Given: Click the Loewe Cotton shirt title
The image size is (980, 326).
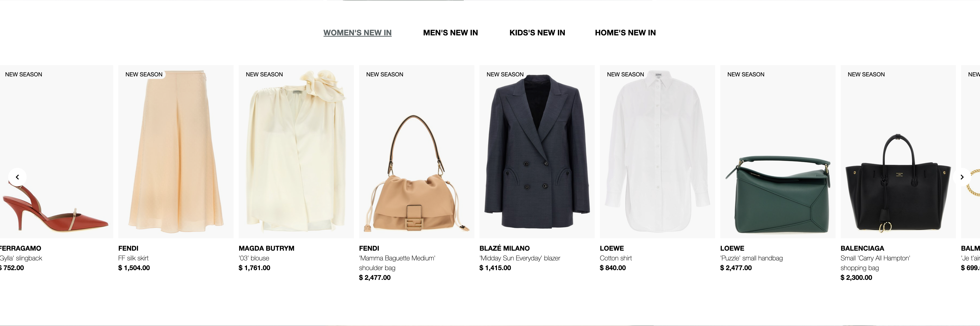Looking at the screenshot, I should click(616, 258).
